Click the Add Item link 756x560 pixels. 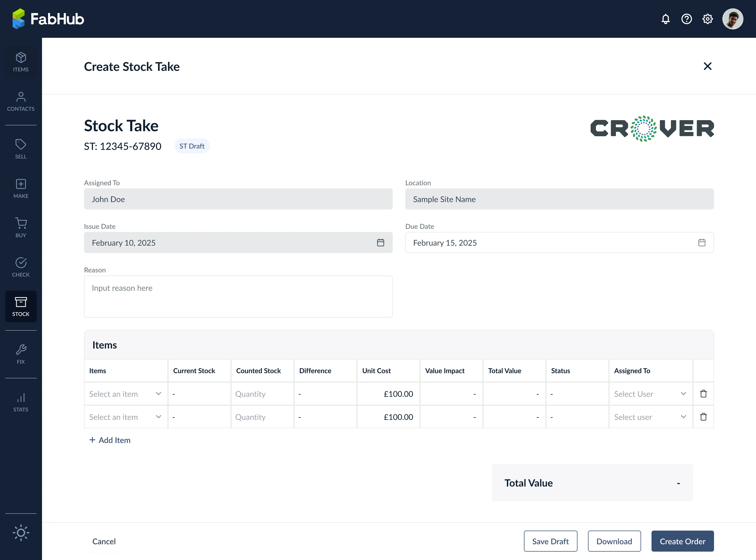pyautogui.click(x=110, y=440)
